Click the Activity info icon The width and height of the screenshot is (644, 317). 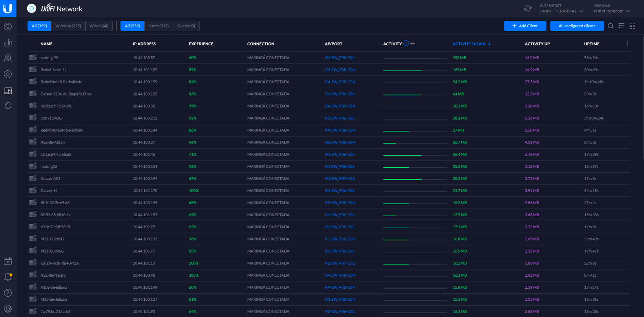click(x=406, y=43)
